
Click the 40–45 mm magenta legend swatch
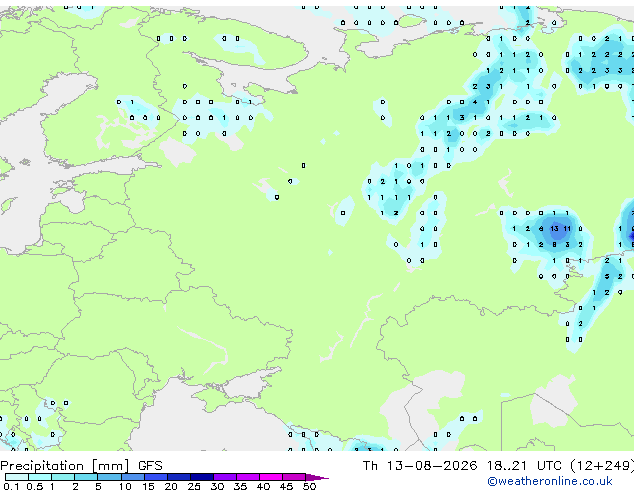pos(271,477)
